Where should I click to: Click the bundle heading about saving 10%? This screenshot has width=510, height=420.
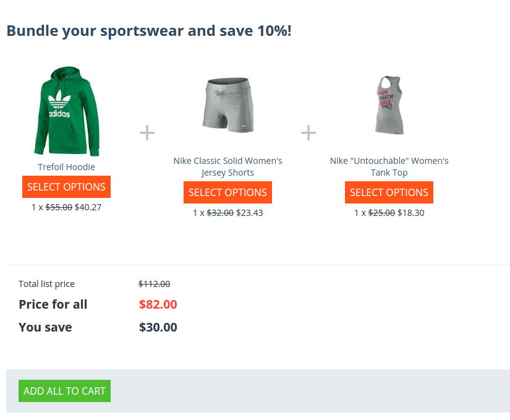149,31
